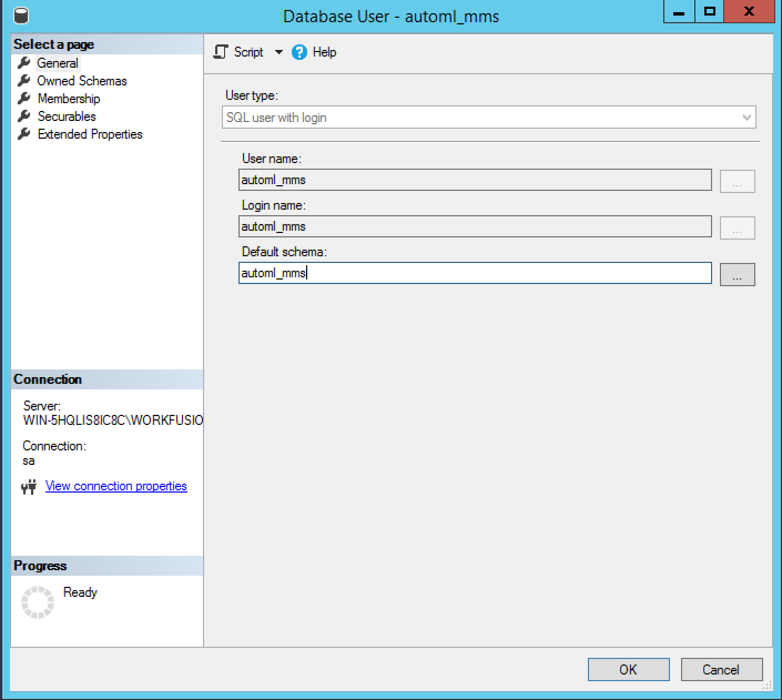Viewport: 782px width, 700px height.
Task: Open View connection properties link
Action: [x=116, y=486]
